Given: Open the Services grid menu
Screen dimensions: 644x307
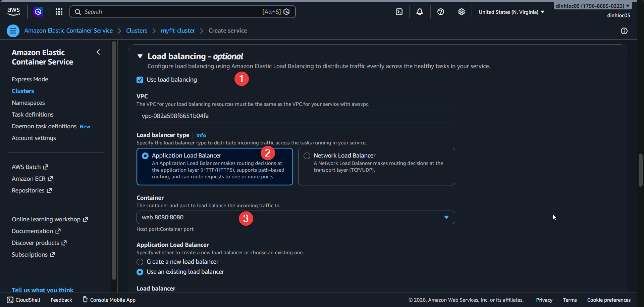Looking at the screenshot, I should pos(59,11).
